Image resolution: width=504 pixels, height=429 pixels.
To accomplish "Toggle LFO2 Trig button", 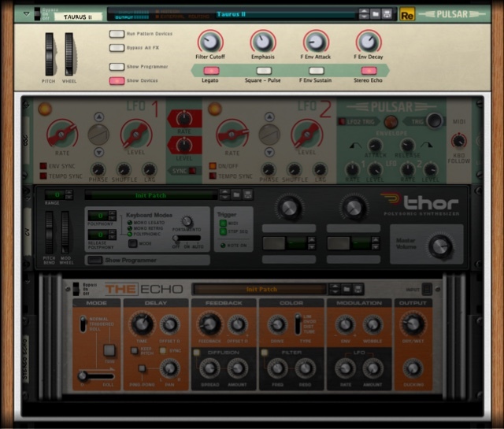I will click(x=342, y=122).
